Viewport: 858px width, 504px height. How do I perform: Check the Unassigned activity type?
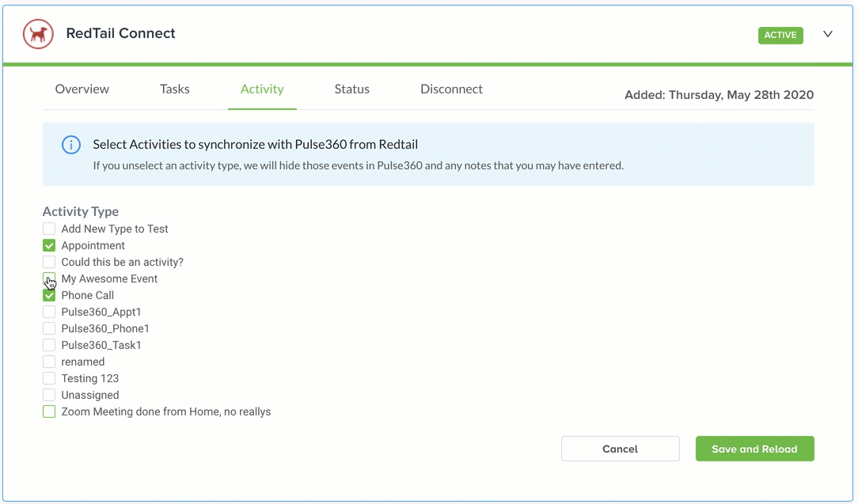[49, 395]
